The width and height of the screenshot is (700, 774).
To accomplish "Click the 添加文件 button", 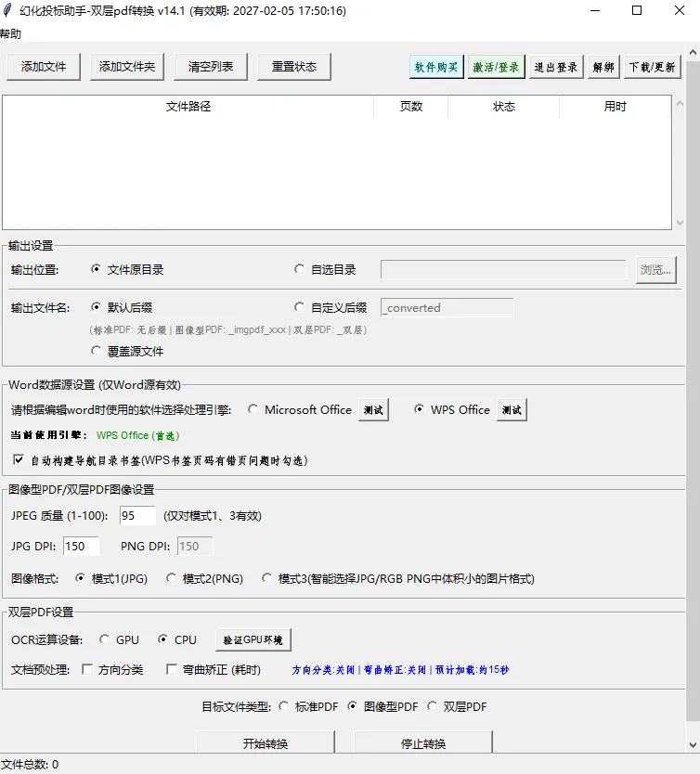I will [44, 67].
